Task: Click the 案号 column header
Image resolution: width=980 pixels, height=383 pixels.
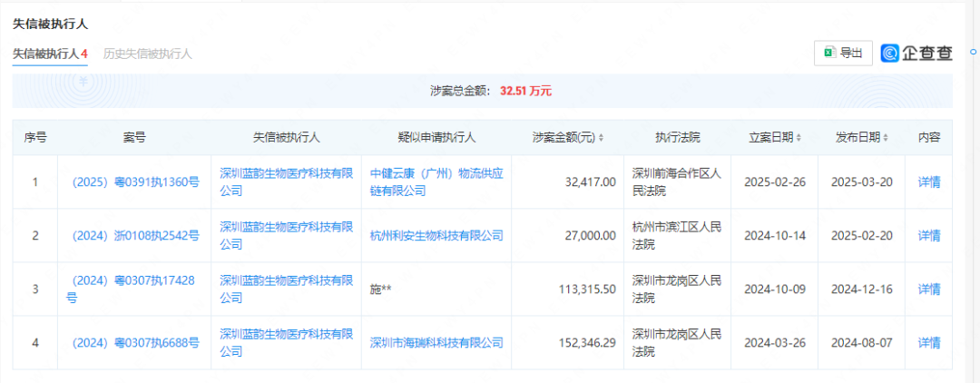Action: click(x=134, y=137)
